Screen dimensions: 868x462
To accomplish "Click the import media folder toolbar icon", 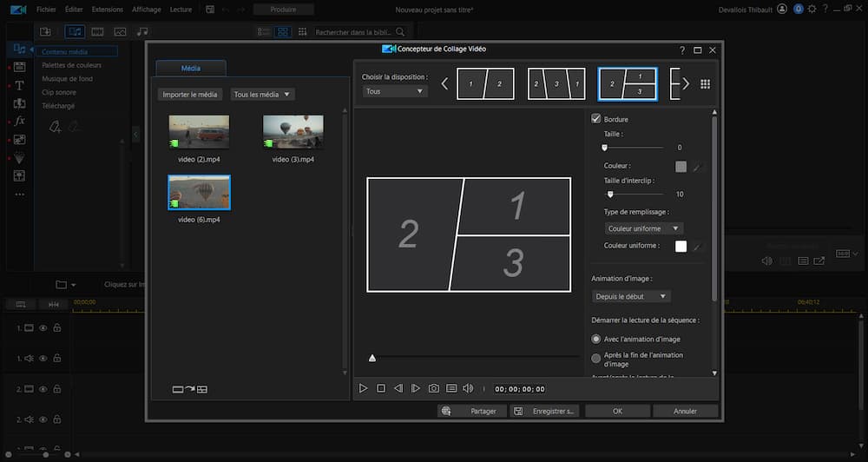I will click(x=45, y=32).
